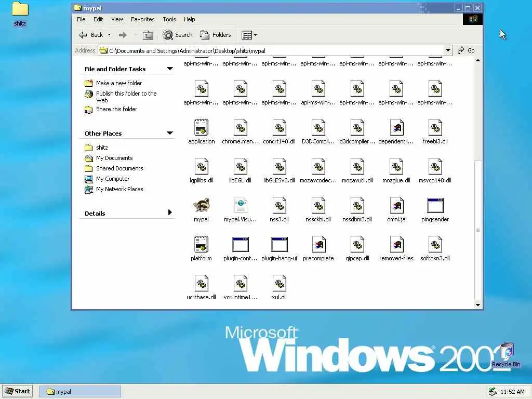Select the omni.ja file icon

pos(396,205)
